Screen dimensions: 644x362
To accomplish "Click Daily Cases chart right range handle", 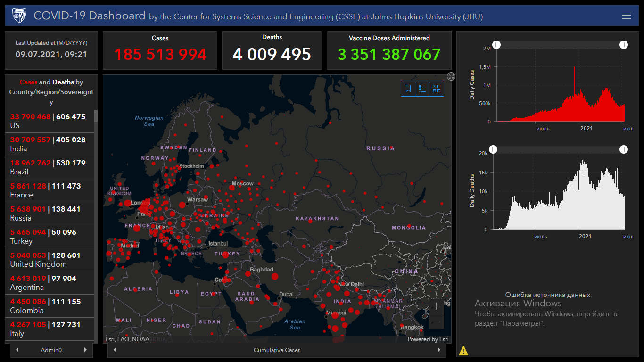I will (624, 45).
